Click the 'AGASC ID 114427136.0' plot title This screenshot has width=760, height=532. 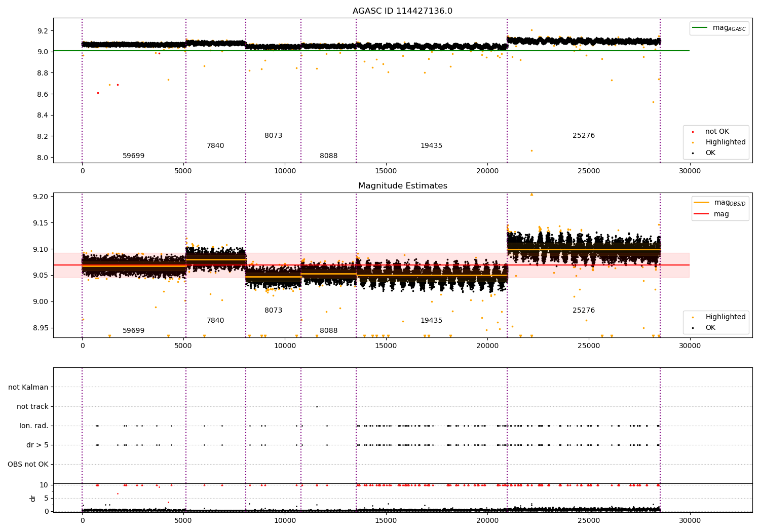[x=402, y=11]
